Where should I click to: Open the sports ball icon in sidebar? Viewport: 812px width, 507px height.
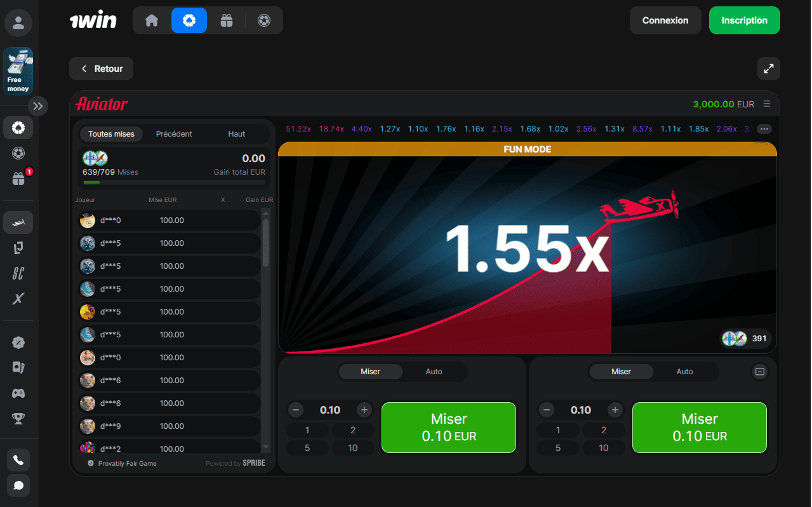18,153
